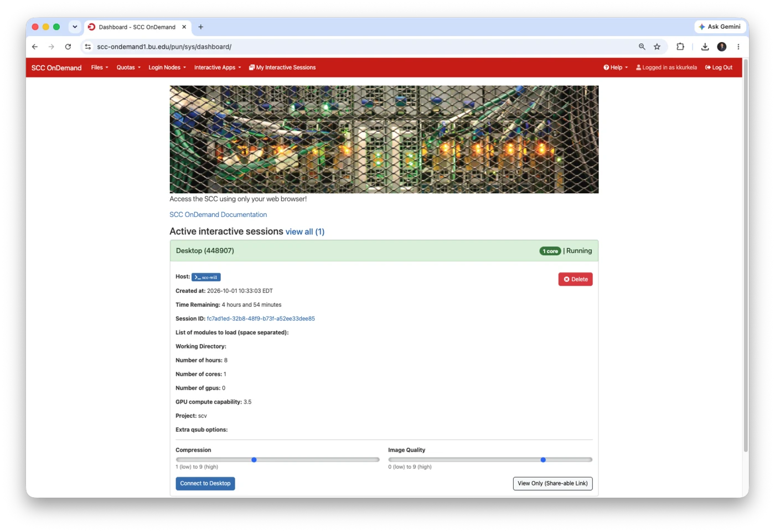775x532 pixels.
Task: Open site information icon in address bar
Action: (x=87, y=47)
